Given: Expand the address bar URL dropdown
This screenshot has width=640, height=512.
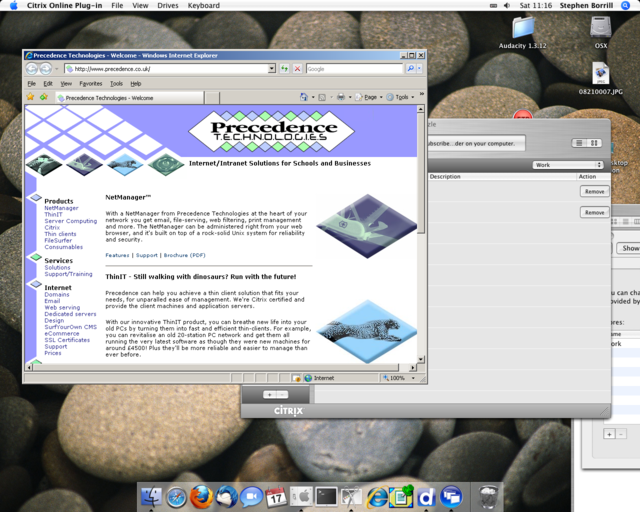Looking at the screenshot, I should click(271, 69).
